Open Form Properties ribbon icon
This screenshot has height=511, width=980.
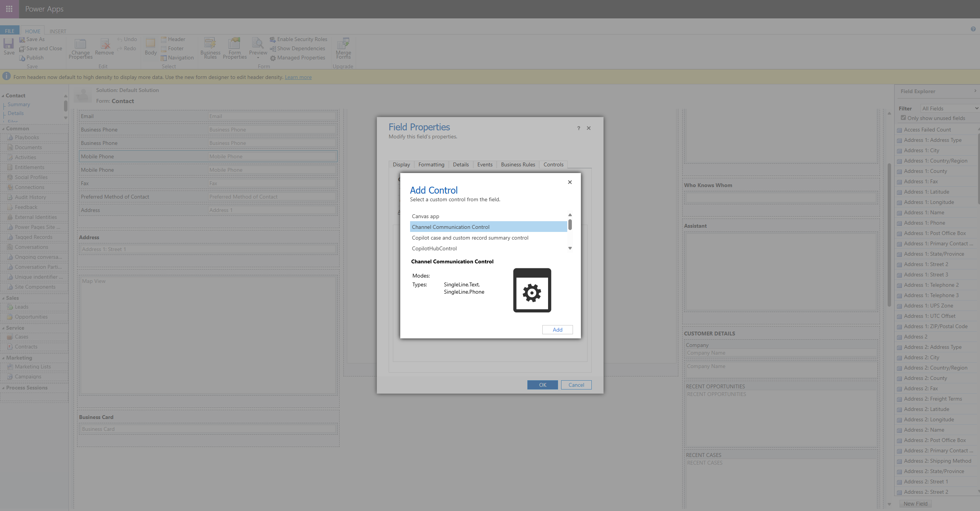click(x=234, y=44)
